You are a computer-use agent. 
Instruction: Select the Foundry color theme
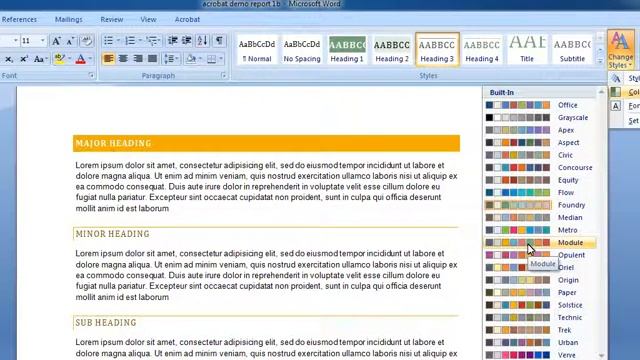(540, 205)
